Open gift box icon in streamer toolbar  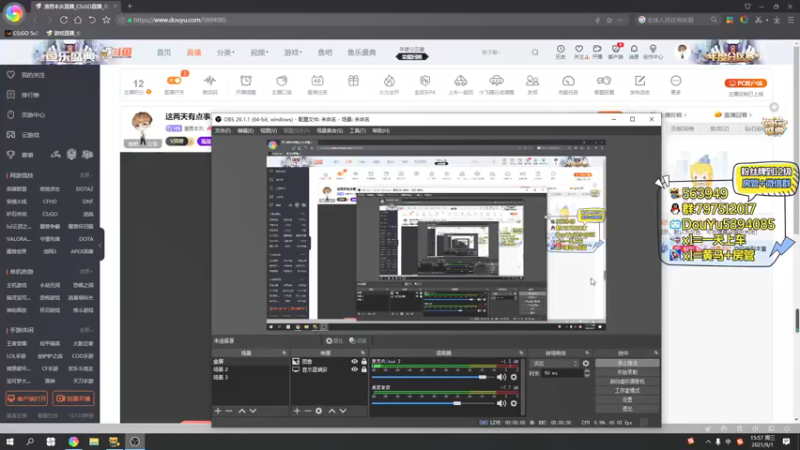354,81
